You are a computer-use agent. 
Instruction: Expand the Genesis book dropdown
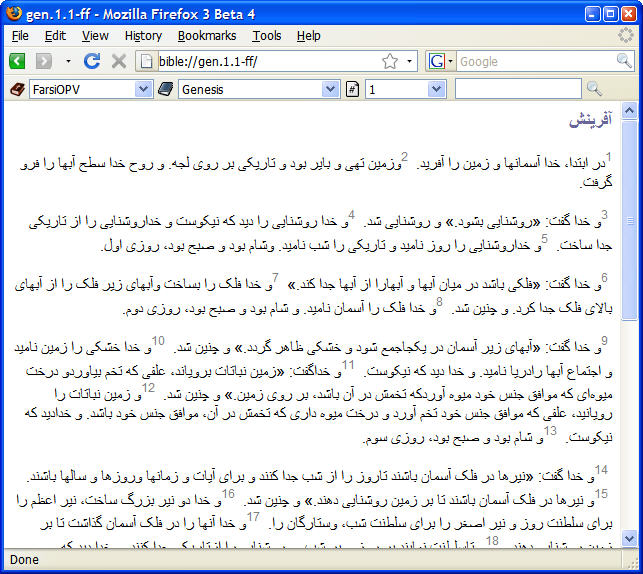pyautogui.click(x=331, y=89)
